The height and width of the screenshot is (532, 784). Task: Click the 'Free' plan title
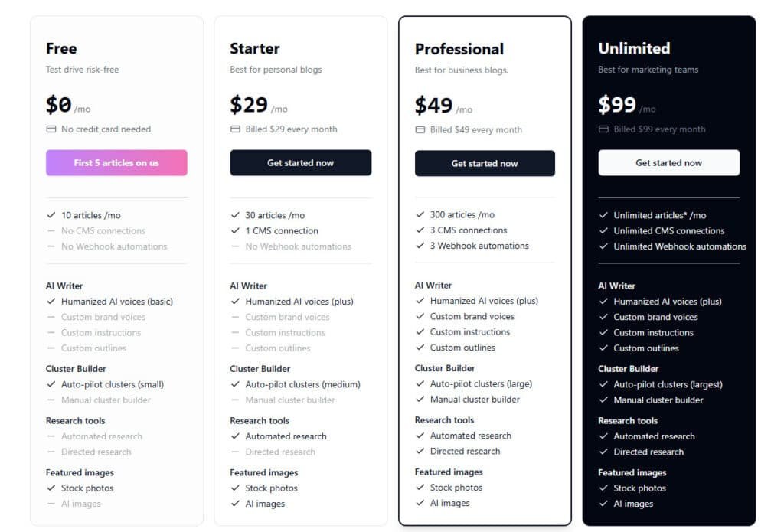[61, 49]
